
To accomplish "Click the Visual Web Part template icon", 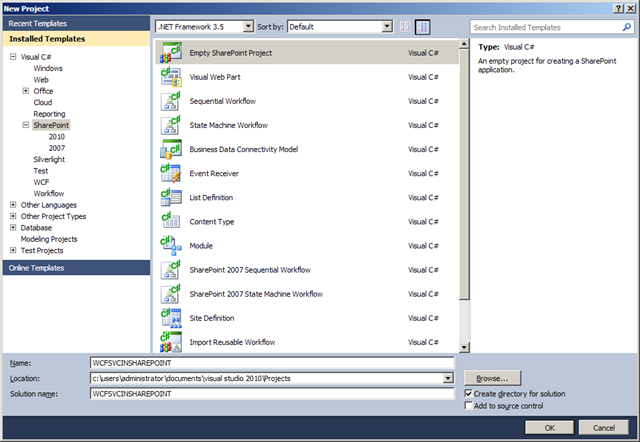I will click(x=171, y=77).
